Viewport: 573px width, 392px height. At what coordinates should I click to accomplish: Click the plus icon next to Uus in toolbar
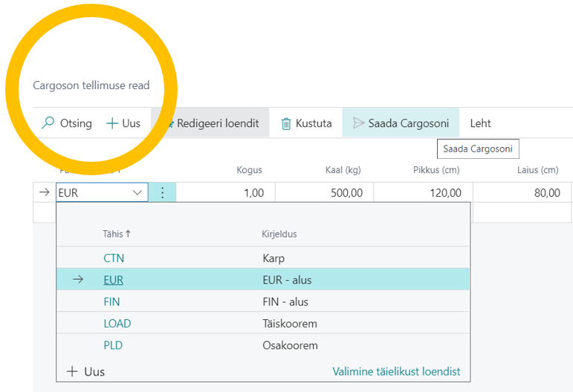coord(111,123)
